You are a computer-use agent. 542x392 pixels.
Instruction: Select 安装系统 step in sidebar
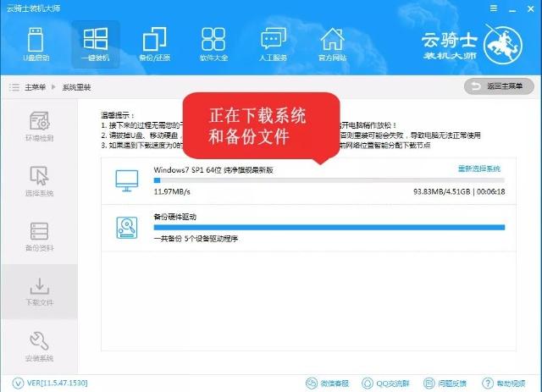coord(39,346)
